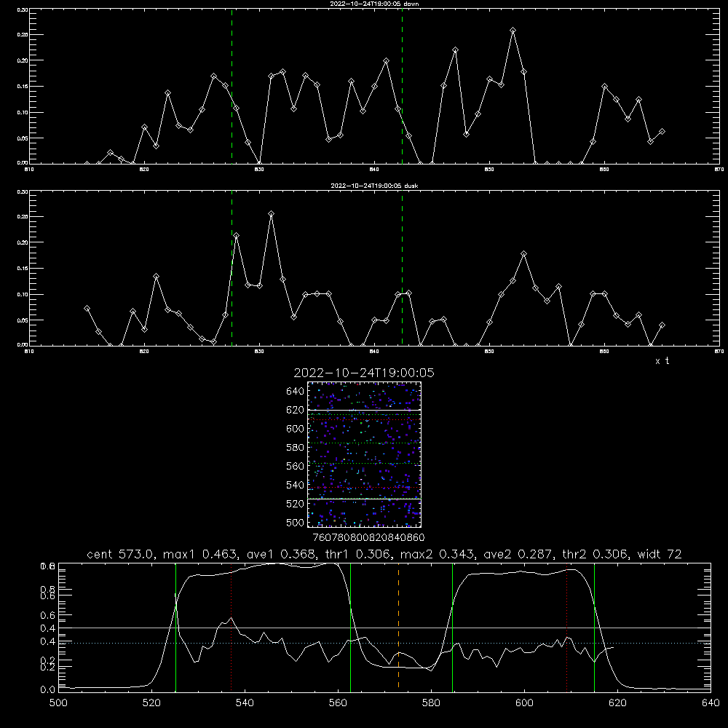Click the second green dashed line in dawn plot
This screenshot has height=728, width=728.
(402, 87)
